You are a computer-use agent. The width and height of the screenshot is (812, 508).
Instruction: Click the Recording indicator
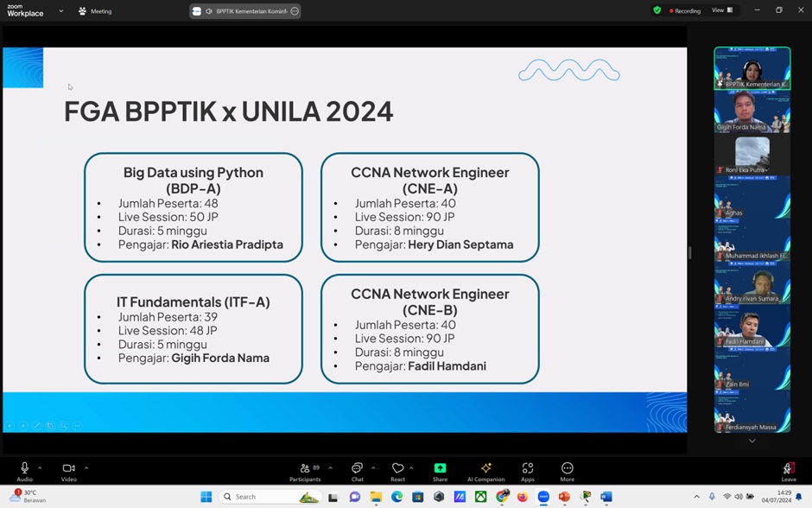683,10
